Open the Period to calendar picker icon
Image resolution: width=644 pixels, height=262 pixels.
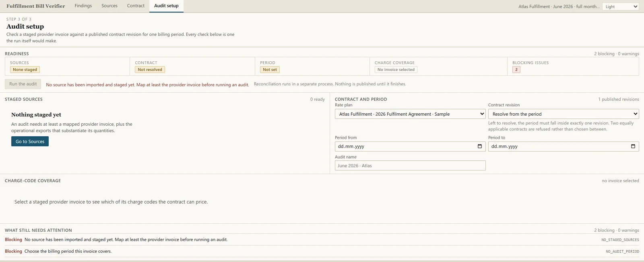point(633,146)
